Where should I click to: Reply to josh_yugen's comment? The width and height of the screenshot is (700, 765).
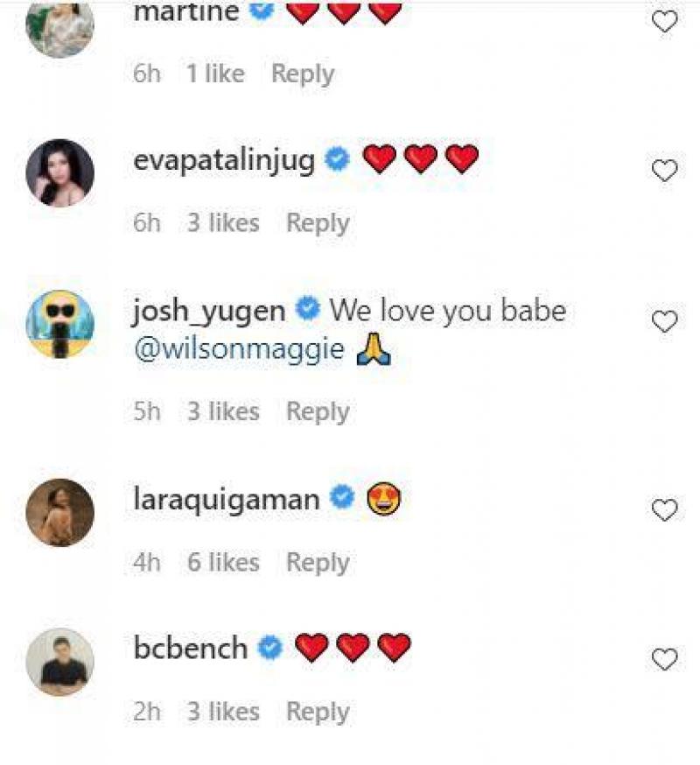[x=318, y=412]
